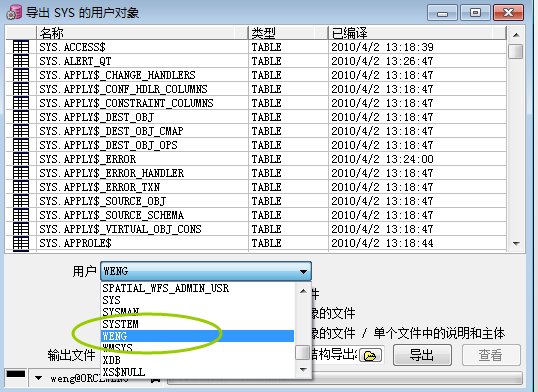The image size is (538, 392).
Task: Pick the table icon for SYS.APPLY$_DEST_OBJ_CMAP
Action: click(x=21, y=131)
